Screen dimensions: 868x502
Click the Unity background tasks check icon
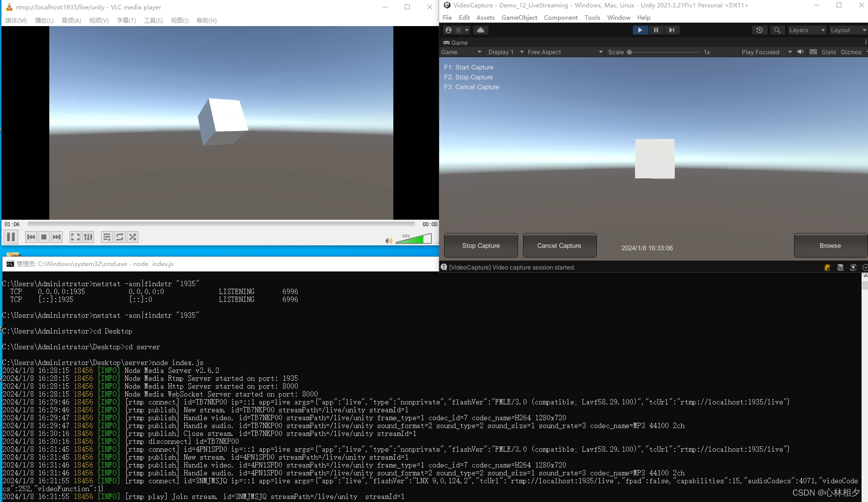pos(865,268)
